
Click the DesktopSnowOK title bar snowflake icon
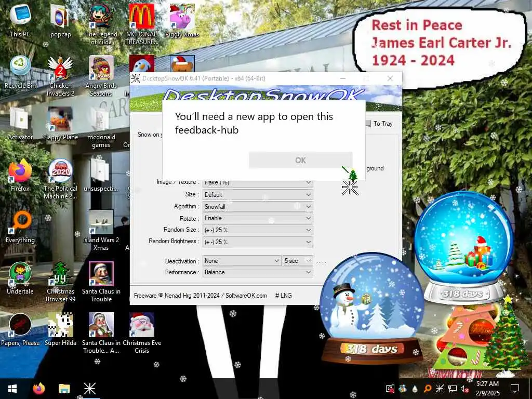pos(136,78)
